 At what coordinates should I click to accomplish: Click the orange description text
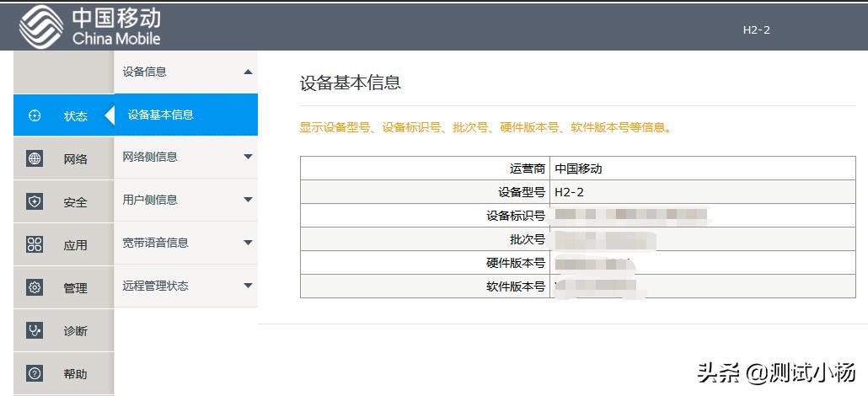[x=486, y=127]
